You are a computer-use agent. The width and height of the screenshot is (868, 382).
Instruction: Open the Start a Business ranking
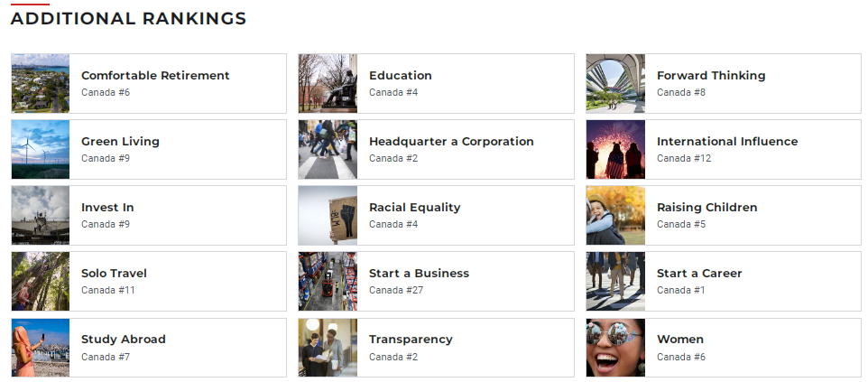tap(419, 274)
